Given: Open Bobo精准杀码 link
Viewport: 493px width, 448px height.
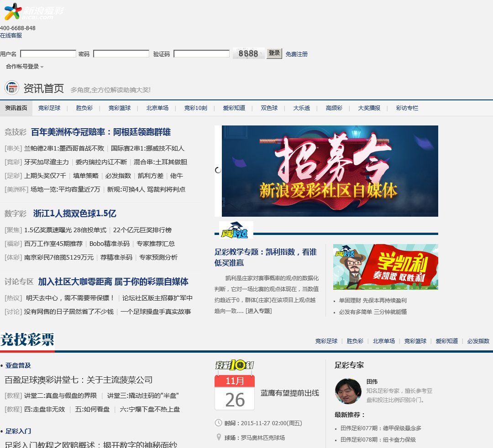Looking at the screenshot, I should click(x=110, y=244).
